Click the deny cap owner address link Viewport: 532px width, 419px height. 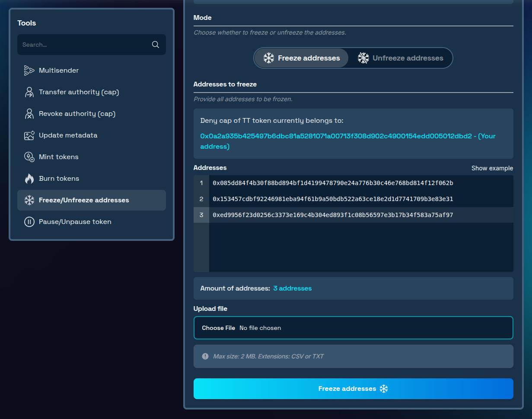click(348, 141)
